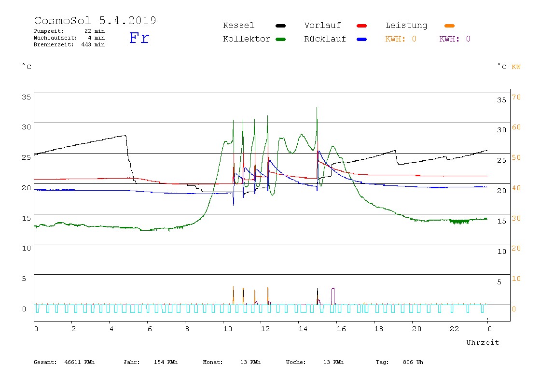This screenshot has height=392, width=554.
Task: Click the red Vorlauf legend swatch
Action: pyautogui.click(x=362, y=26)
